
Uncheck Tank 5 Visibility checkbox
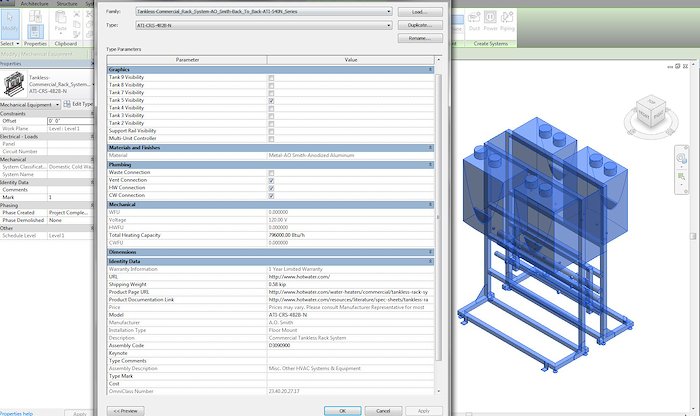(271, 101)
